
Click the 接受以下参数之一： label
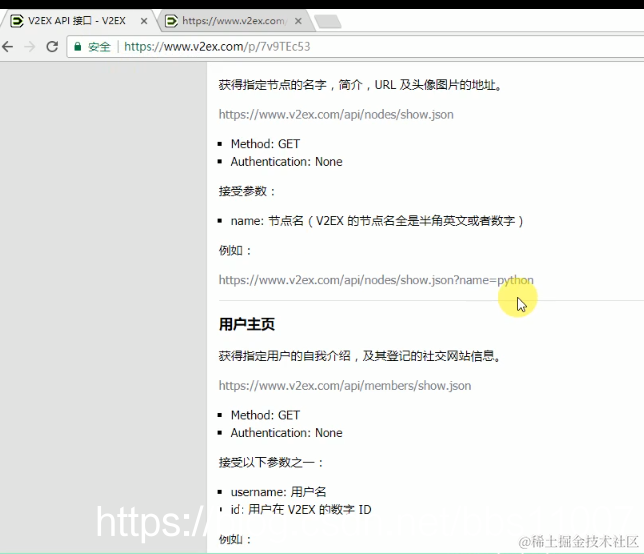271,462
